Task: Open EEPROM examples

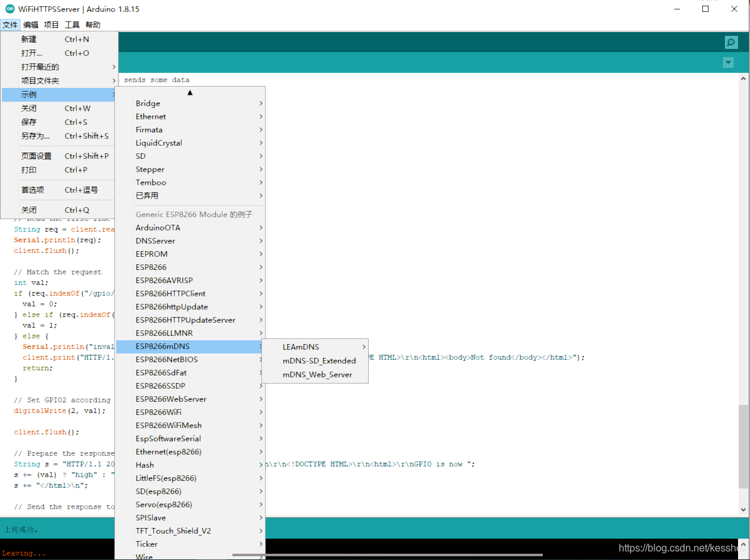Action: pos(190,254)
